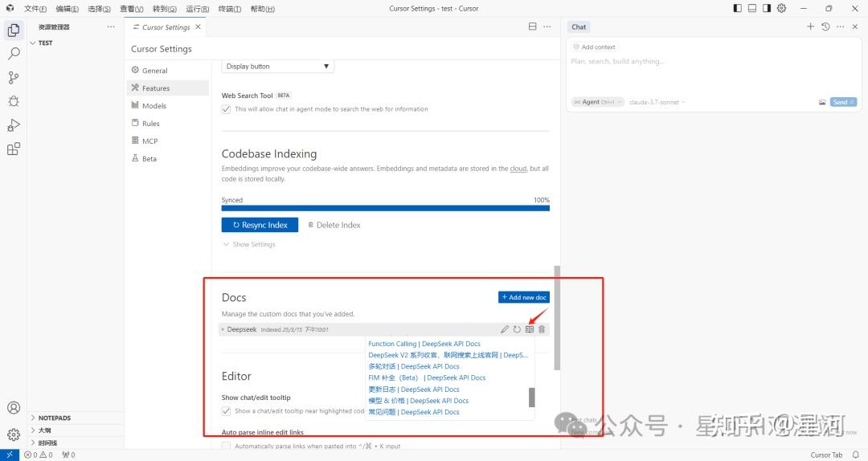Open the Agent mode dropdown
The width and height of the screenshot is (868, 461).
click(598, 102)
